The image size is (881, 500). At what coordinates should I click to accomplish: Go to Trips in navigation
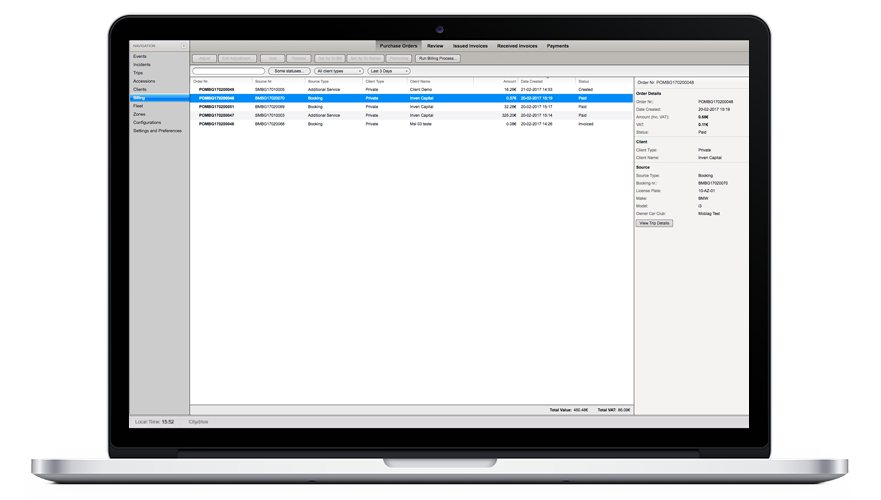(139, 72)
